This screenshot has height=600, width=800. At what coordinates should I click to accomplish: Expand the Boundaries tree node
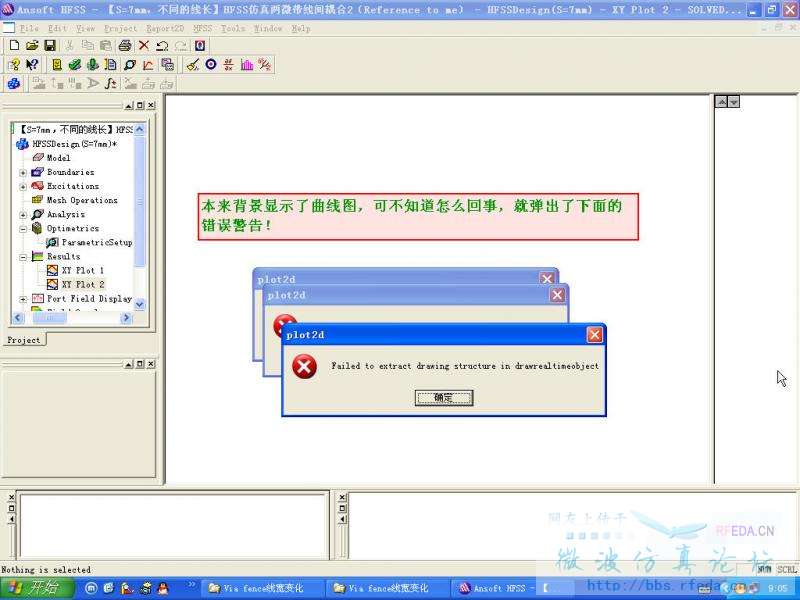point(23,172)
